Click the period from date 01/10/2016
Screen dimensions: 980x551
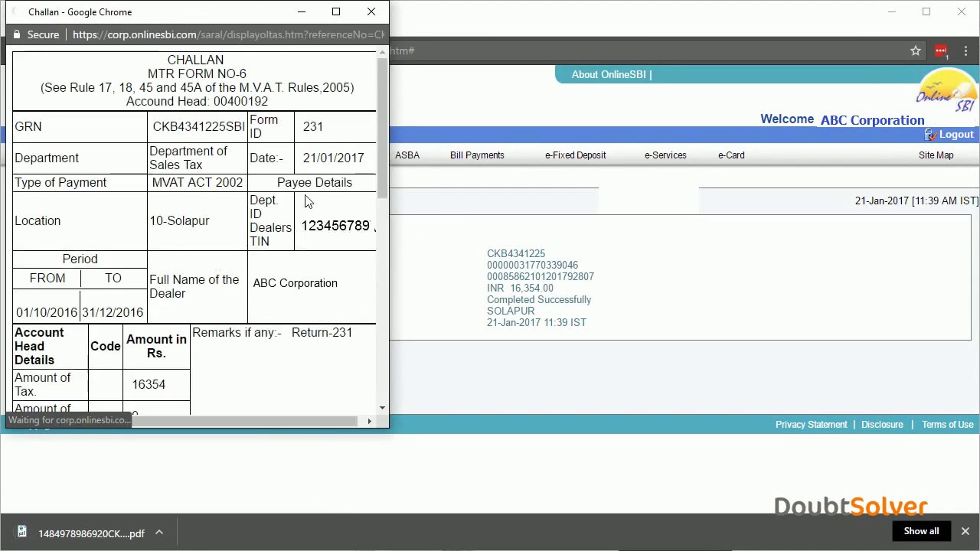click(47, 313)
